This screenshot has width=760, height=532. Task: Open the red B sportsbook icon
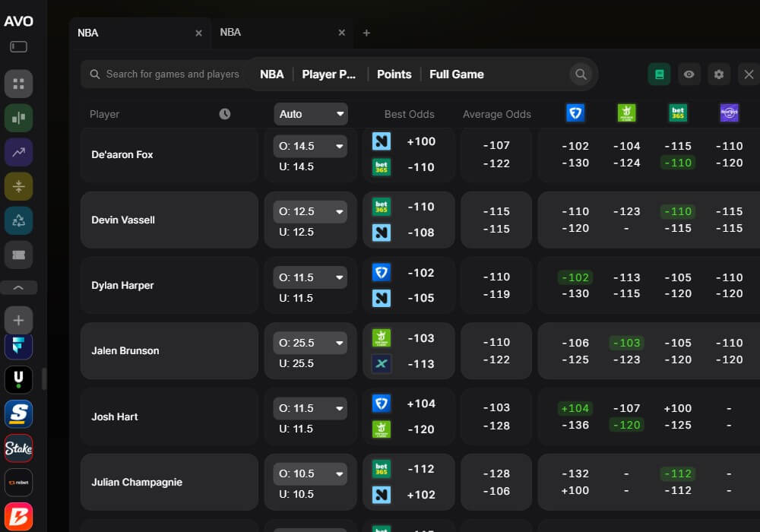(x=18, y=517)
